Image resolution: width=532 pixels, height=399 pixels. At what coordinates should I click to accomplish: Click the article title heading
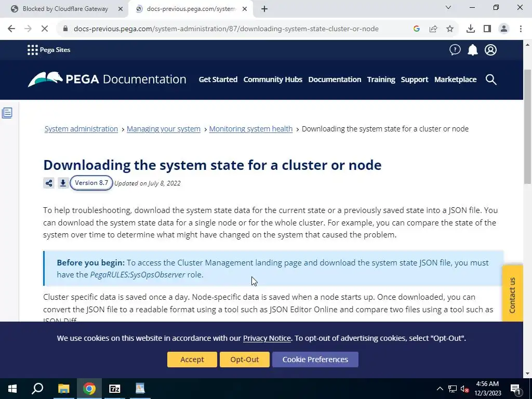click(212, 165)
